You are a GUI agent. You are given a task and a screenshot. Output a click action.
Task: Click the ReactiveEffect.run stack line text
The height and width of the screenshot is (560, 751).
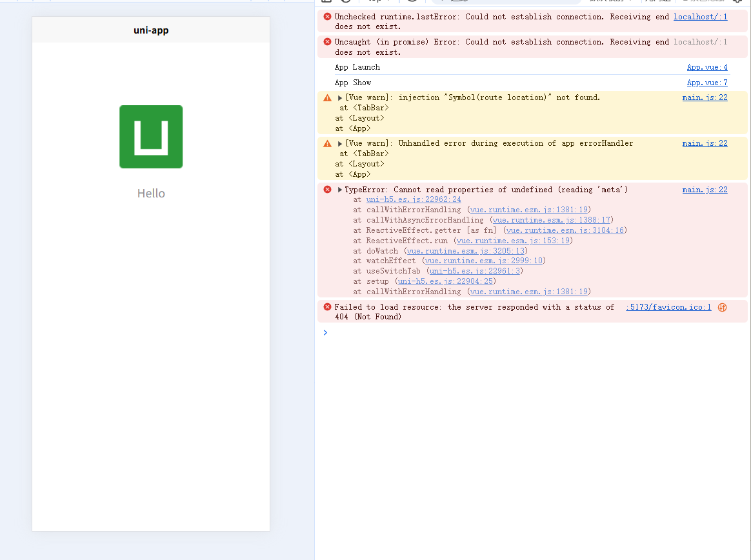coord(463,241)
